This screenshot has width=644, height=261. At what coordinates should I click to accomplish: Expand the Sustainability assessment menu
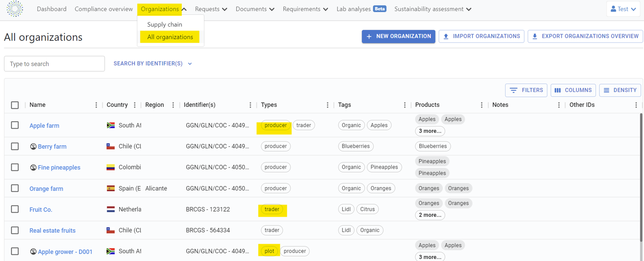(433, 9)
